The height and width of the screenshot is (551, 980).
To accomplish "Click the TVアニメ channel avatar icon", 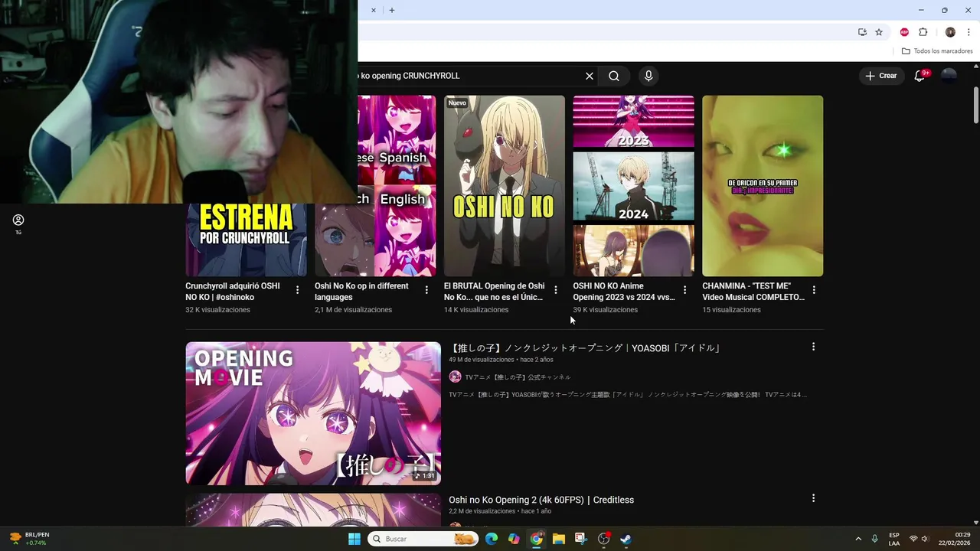I will click(456, 377).
